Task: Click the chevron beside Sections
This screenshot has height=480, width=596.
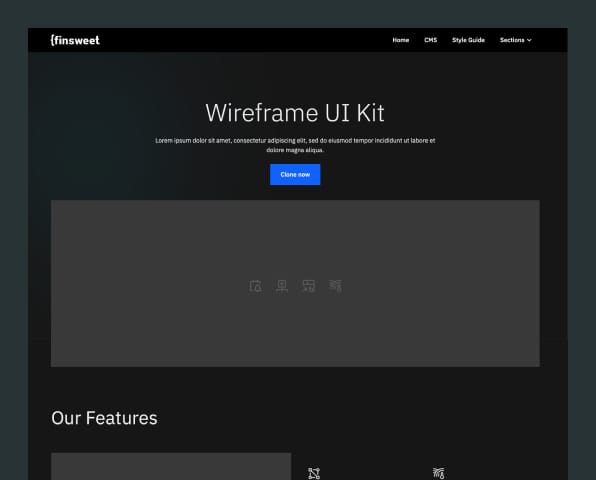Action: click(x=529, y=40)
